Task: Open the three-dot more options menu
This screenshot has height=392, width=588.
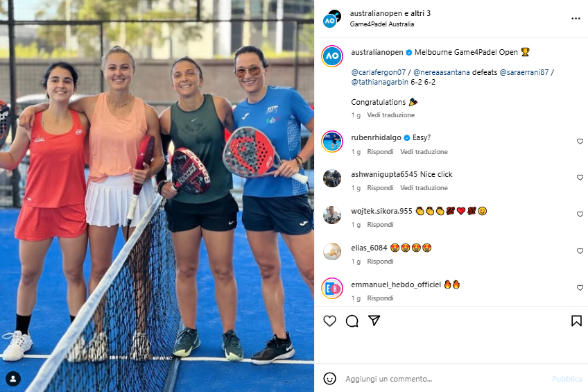Action: (x=576, y=18)
